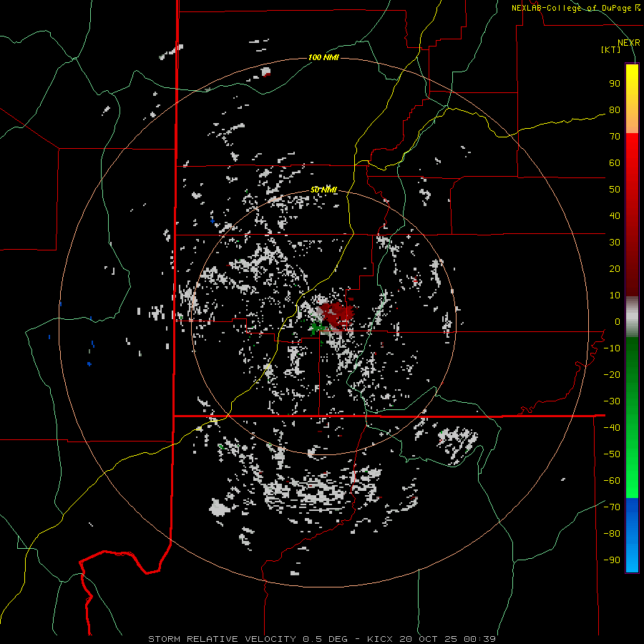This screenshot has width=644, height=644.
Task: Click the Storm Relative Velocity product caption
Action: pyautogui.click(x=321, y=639)
